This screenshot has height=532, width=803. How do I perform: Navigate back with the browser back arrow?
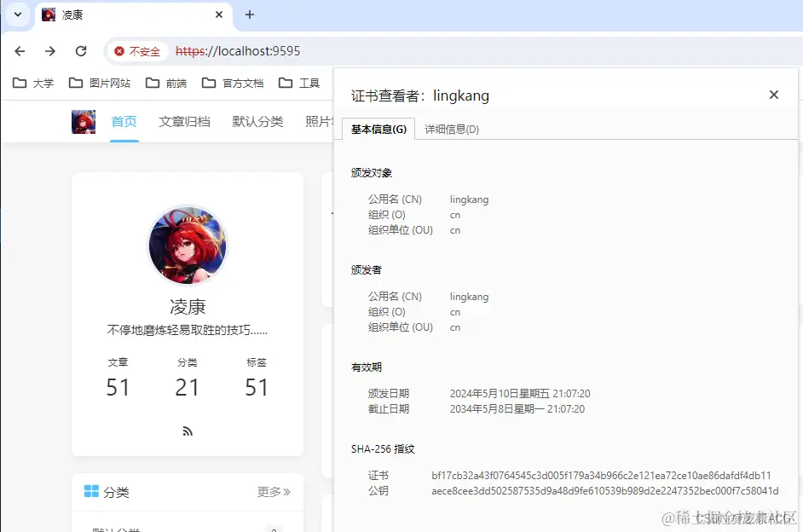pos(19,51)
